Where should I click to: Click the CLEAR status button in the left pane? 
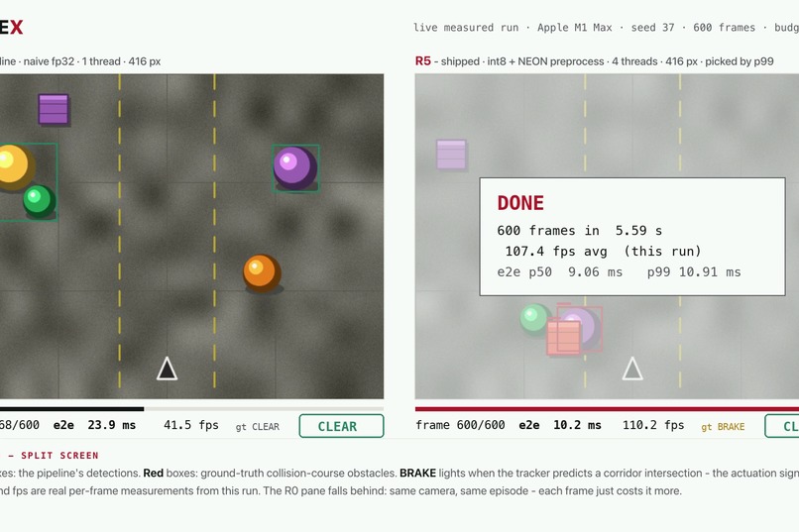click(x=341, y=426)
